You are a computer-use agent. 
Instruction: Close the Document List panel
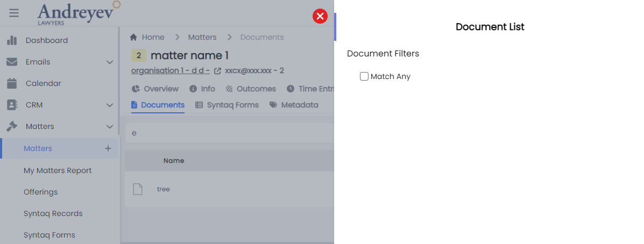(x=320, y=16)
